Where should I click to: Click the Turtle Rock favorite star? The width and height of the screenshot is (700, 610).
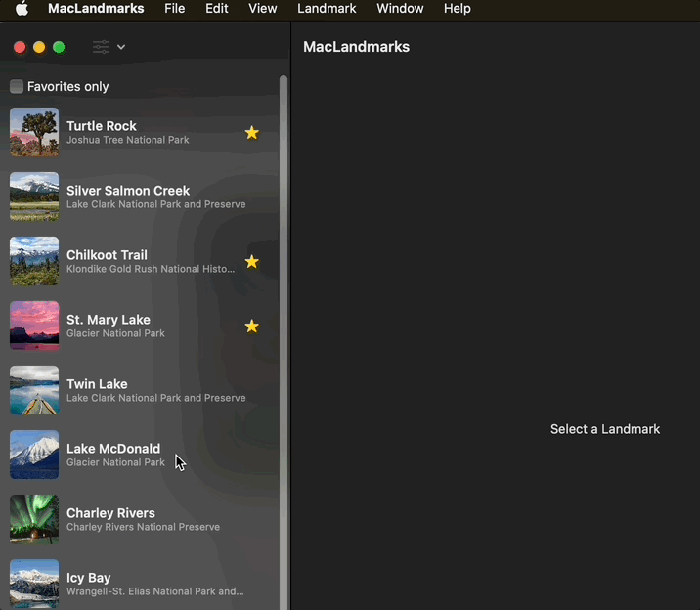click(x=252, y=133)
